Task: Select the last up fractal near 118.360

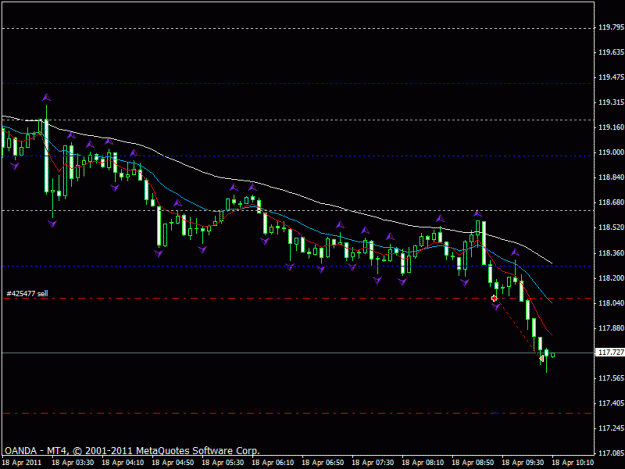Action: (515, 252)
